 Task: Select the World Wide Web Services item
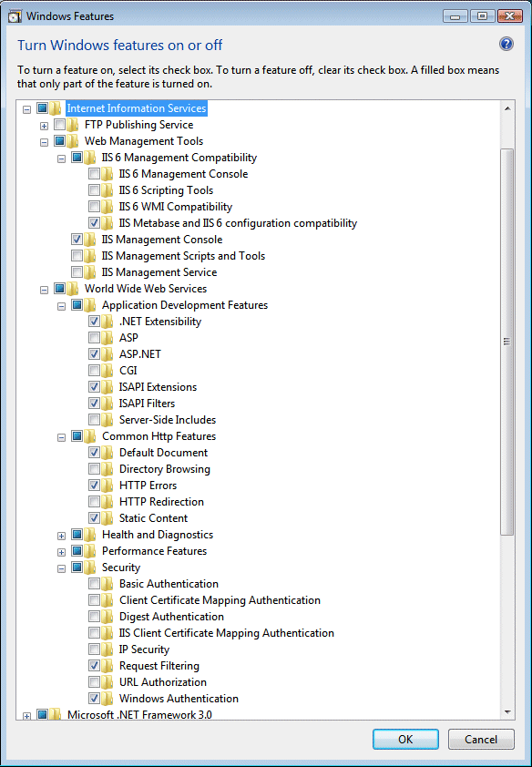(146, 288)
